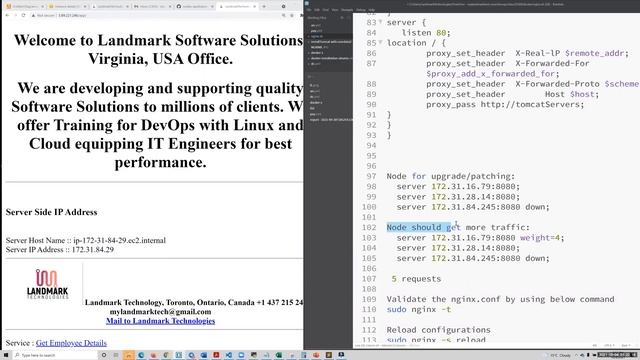
Task: Click the 'listen 80;' line
Action: coord(426,33)
